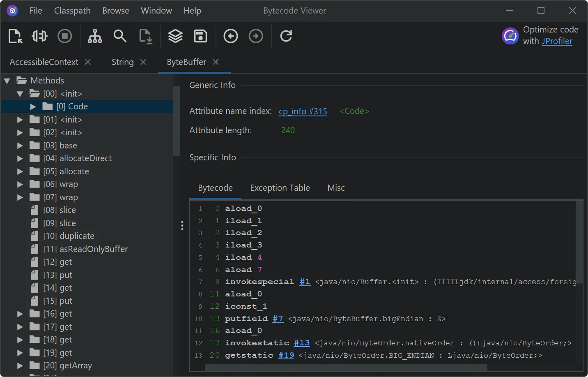The image size is (588, 377).
Task: Collapse the [00] <init> node
Action: 20,94
